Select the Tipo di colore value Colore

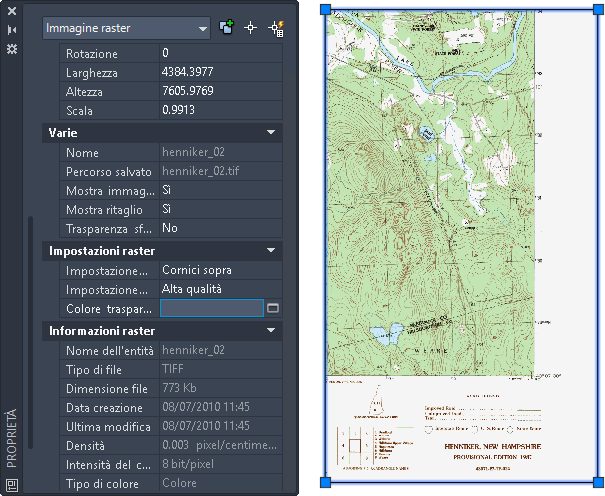[221, 483]
